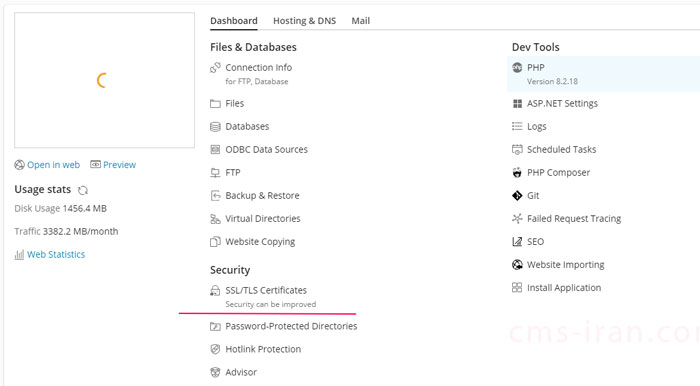Viewport: 700px width, 386px height.
Task: Click the website preview thumbnail
Action: coord(104,80)
